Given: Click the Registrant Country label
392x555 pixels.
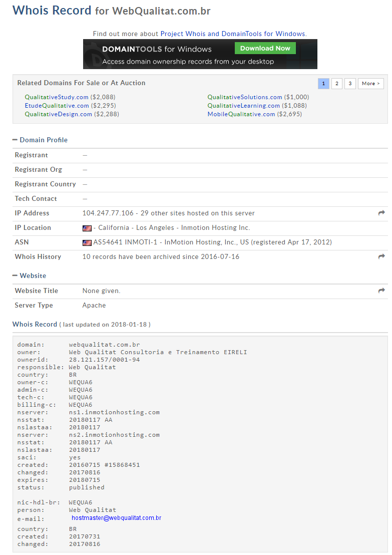Looking at the screenshot, I should coord(45,184).
